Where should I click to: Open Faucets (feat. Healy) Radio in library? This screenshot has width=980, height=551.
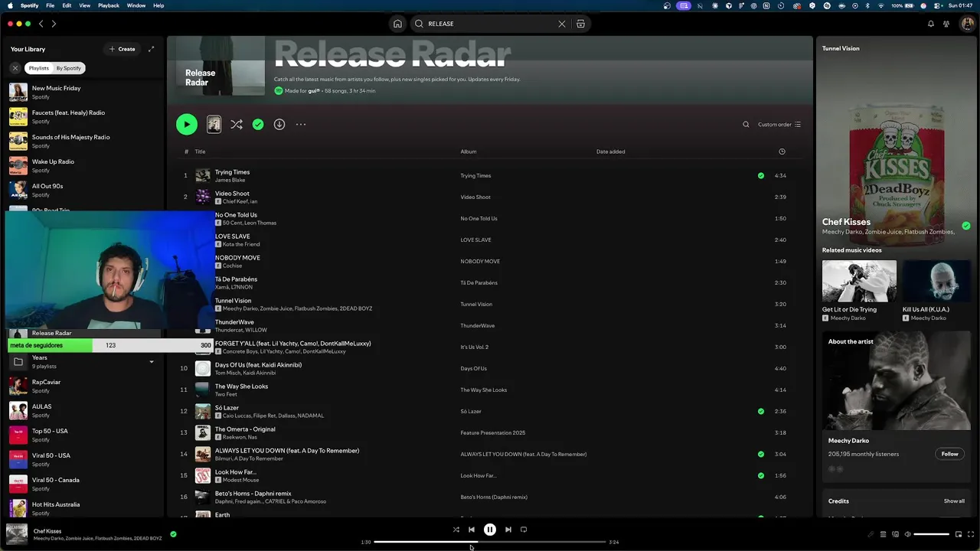pyautogui.click(x=83, y=116)
